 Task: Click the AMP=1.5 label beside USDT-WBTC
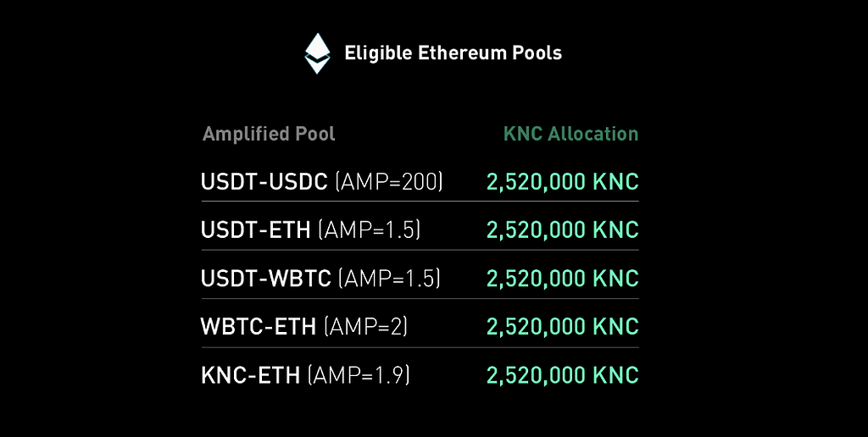coord(389,279)
